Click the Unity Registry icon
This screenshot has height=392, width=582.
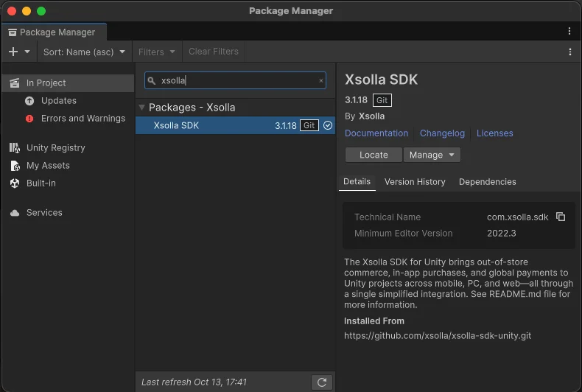15,148
